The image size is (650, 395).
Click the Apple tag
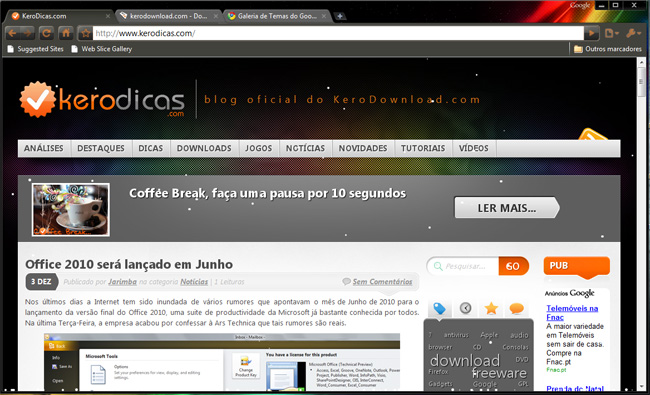coord(489,335)
